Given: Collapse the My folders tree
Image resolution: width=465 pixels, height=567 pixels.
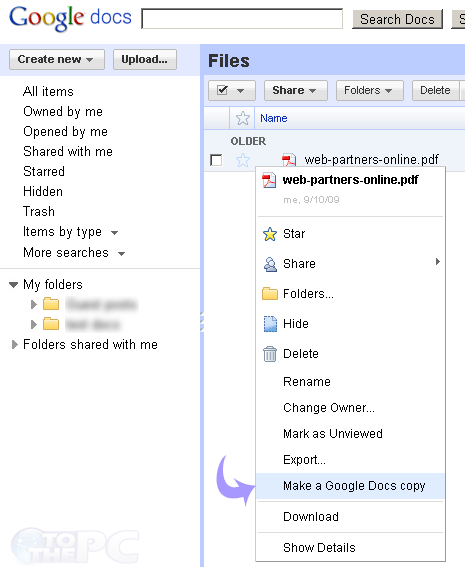Looking at the screenshot, I should (x=13, y=285).
